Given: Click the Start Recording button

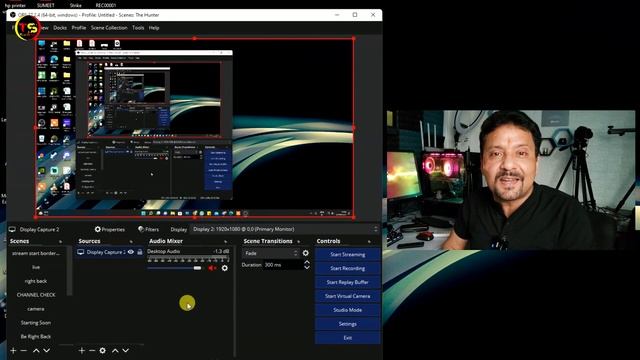Looking at the screenshot, I should pyautogui.click(x=348, y=268).
